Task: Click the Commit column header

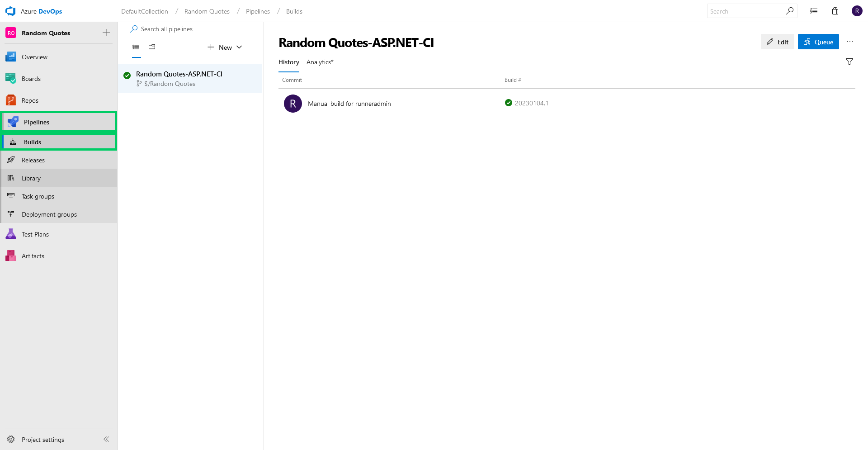Action: click(292, 80)
